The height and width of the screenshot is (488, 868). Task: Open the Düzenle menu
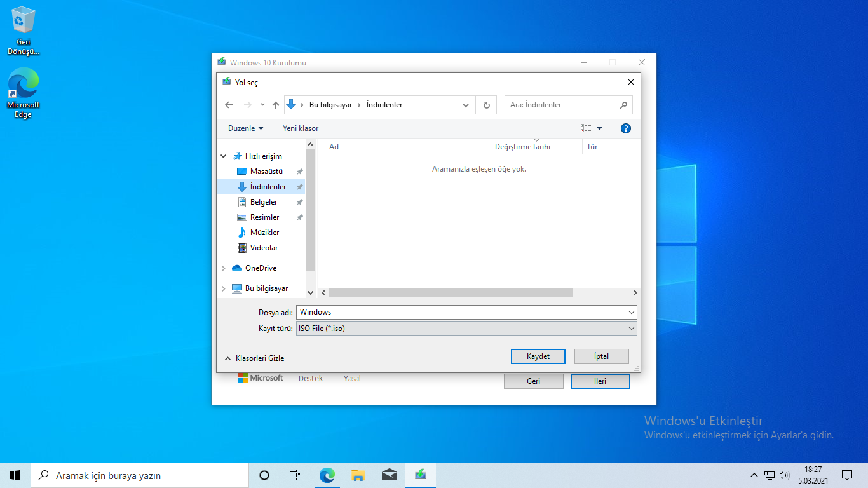[245, 128]
